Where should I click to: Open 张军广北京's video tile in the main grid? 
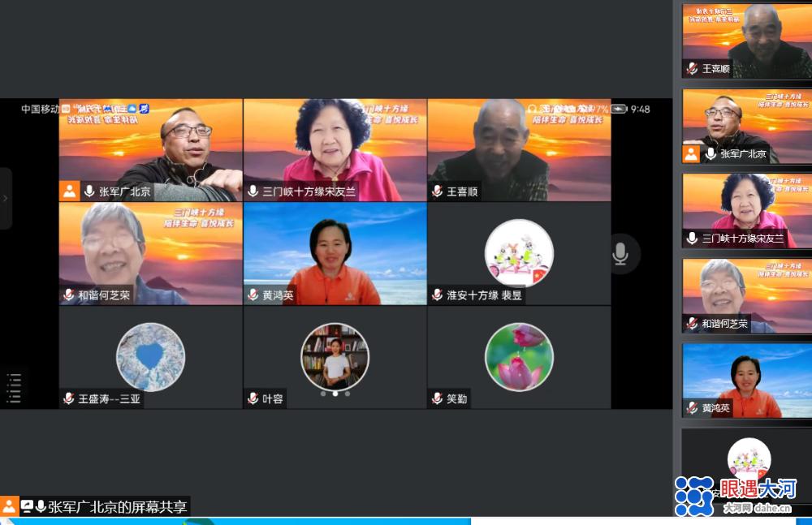click(151, 150)
